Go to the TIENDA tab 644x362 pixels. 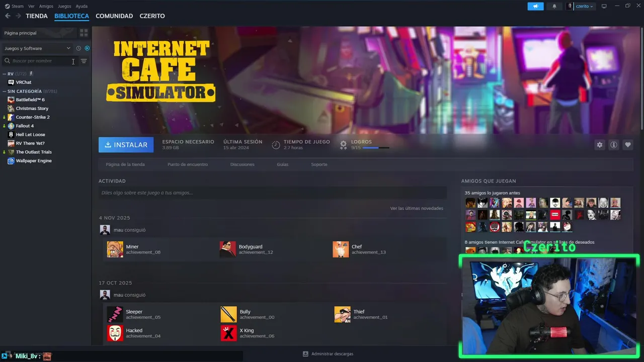37,16
